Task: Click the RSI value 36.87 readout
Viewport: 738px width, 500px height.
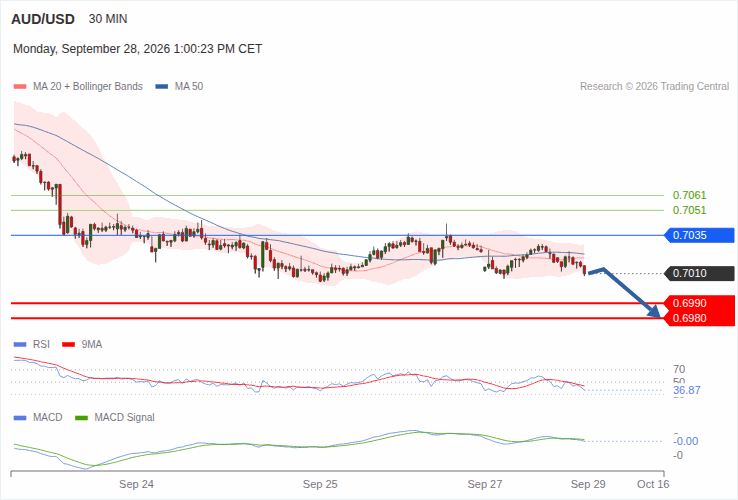Action: point(687,390)
